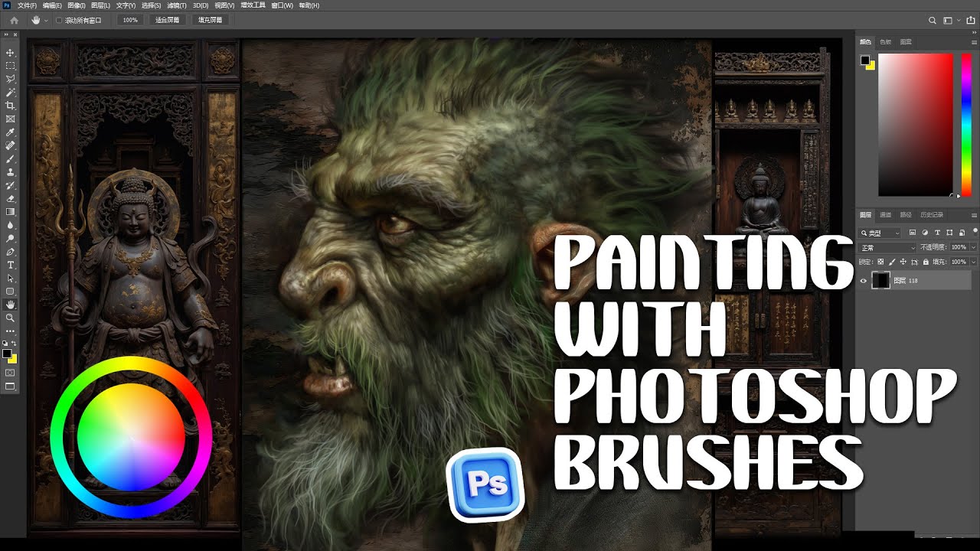Image resolution: width=980 pixels, height=551 pixels.
Task: Open the 正常 blend mode dropdown
Action: coord(887,247)
